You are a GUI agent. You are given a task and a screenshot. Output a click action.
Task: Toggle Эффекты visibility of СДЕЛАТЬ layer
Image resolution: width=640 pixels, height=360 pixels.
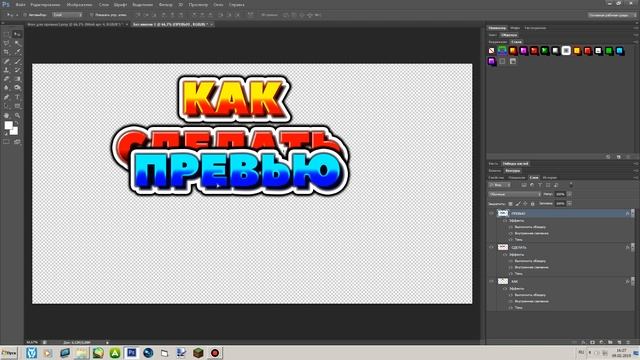coord(505,254)
